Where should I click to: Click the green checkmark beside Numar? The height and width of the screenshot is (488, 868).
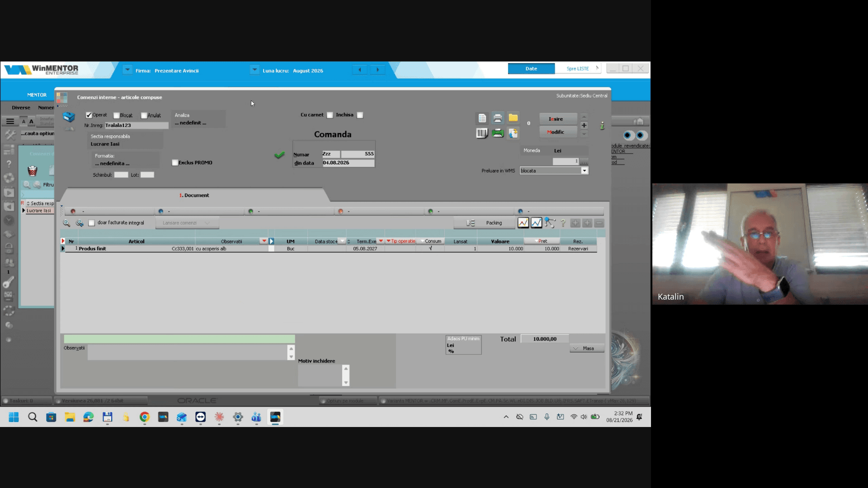[279, 155]
